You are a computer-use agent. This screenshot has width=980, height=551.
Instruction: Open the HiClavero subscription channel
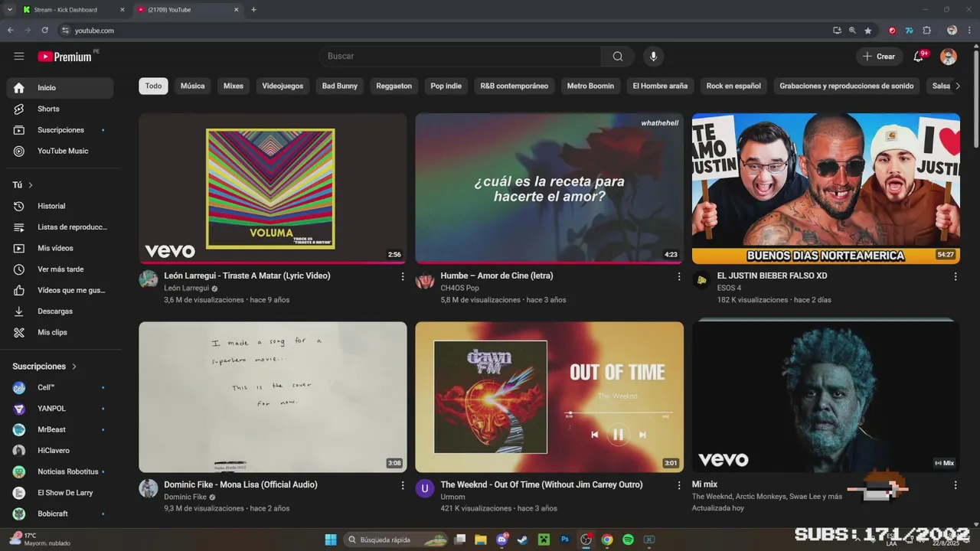pyautogui.click(x=60, y=451)
